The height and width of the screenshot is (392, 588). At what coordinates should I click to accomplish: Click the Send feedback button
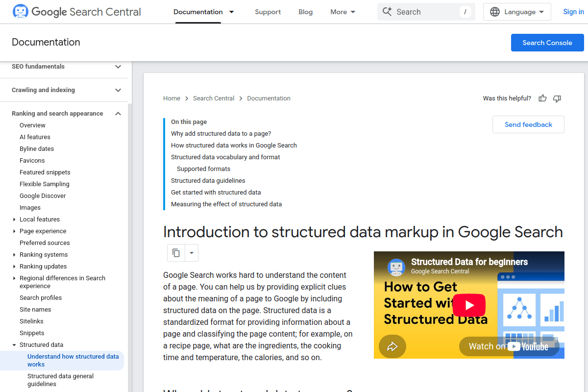point(528,124)
